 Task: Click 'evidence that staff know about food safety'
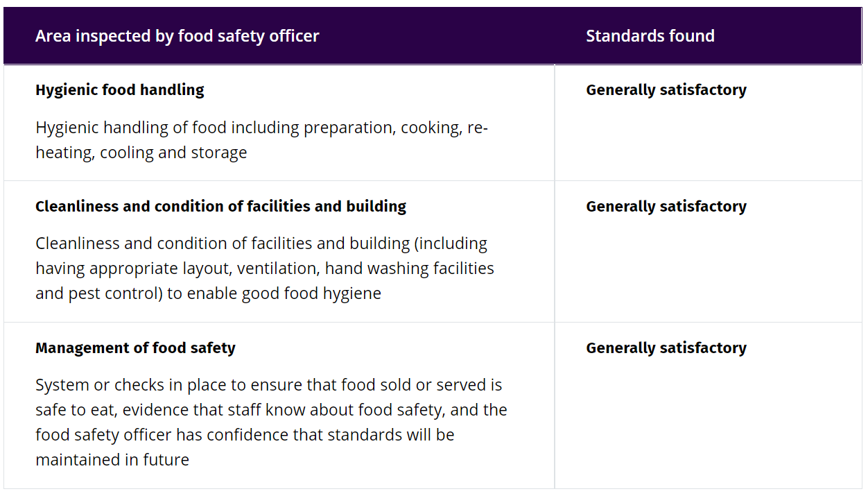coord(284,410)
